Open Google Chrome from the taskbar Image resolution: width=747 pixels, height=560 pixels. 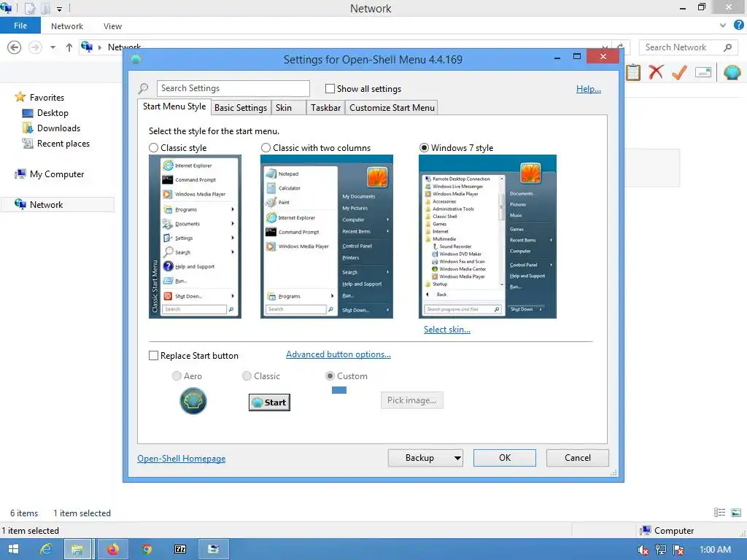coord(147,549)
